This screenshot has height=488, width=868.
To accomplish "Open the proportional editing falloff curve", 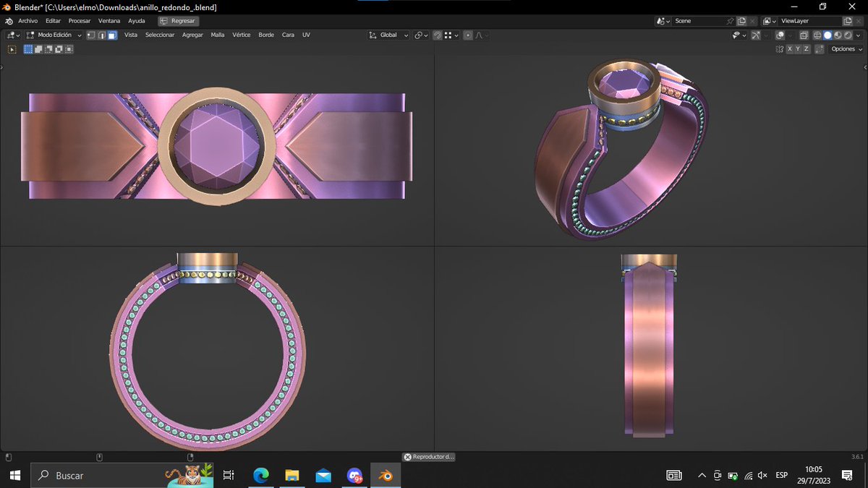I will click(x=482, y=35).
